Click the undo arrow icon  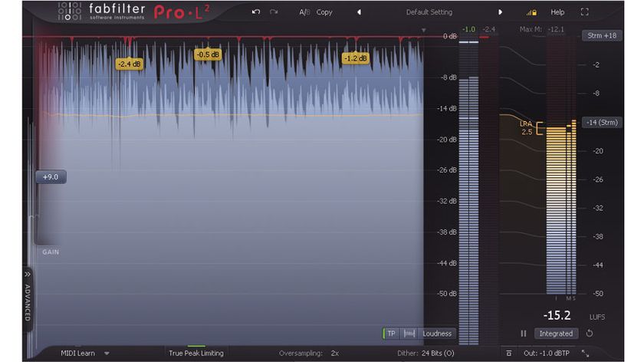point(256,12)
